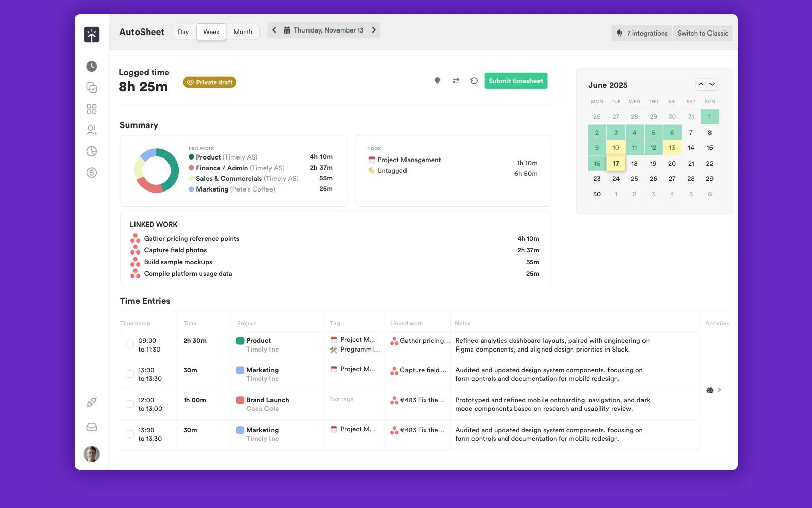The height and width of the screenshot is (508, 812).
Task: Switch to the Month view tab
Action: click(x=243, y=32)
